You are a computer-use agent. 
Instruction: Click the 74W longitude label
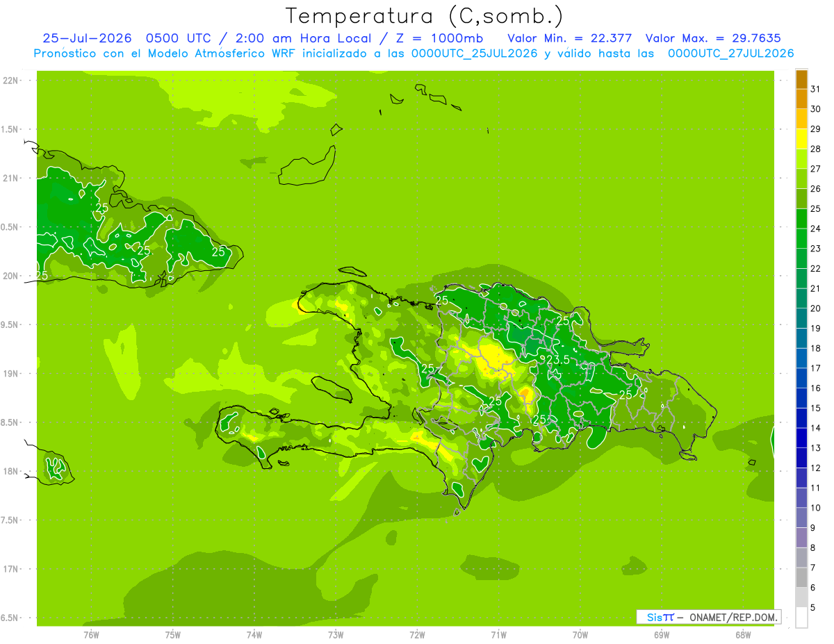(254, 634)
